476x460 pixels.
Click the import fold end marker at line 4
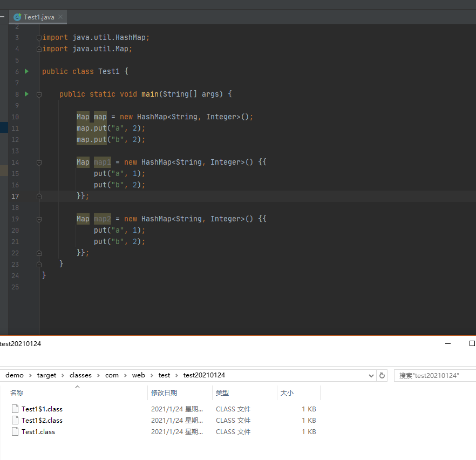pos(39,49)
